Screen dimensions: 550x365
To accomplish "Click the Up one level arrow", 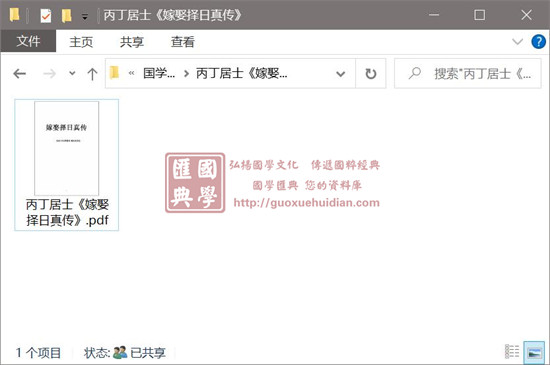I will (92, 74).
